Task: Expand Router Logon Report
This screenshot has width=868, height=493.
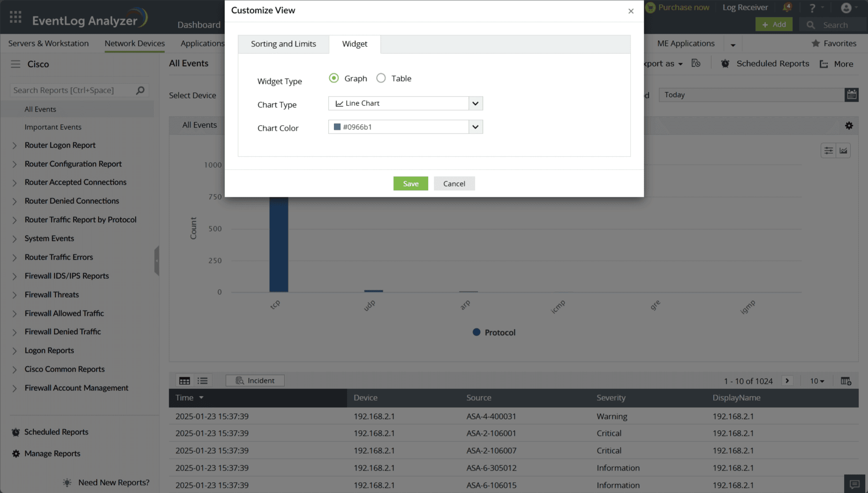Action: pyautogui.click(x=15, y=146)
